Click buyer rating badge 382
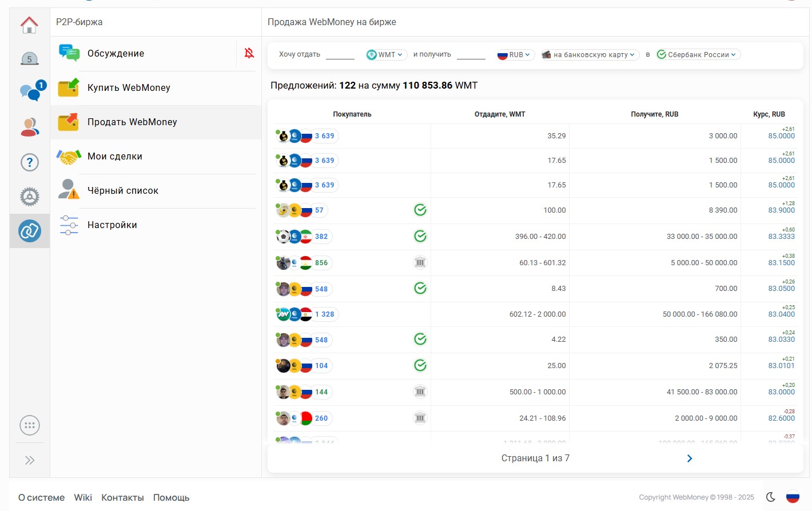Image resolution: width=812 pixels, height=511 pixels. 321,237
